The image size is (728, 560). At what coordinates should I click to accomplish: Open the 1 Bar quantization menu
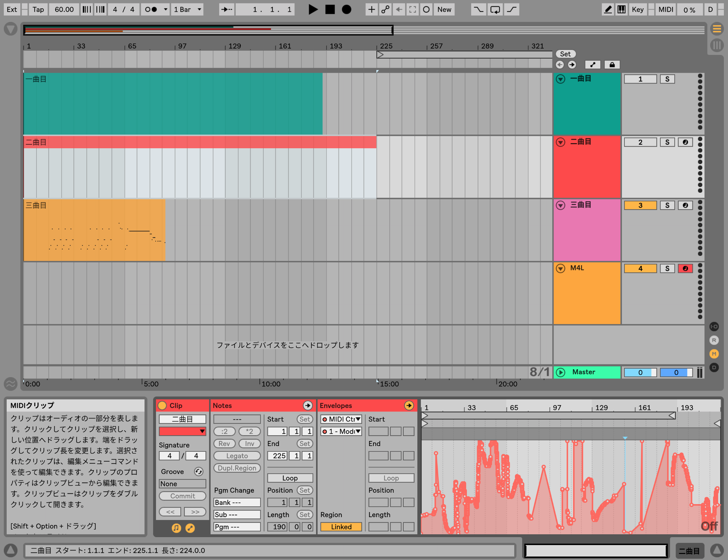(188, 10)
